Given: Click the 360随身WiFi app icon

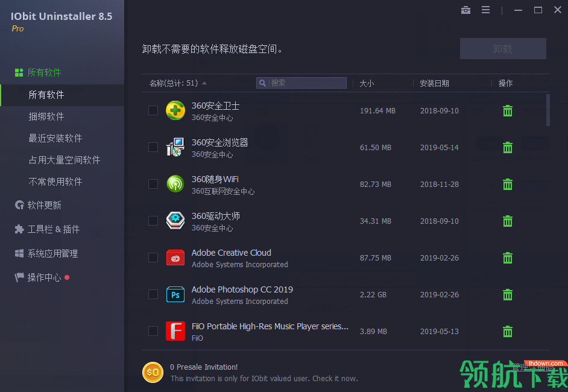Looking at the screenshot, I should coord(175,184).
